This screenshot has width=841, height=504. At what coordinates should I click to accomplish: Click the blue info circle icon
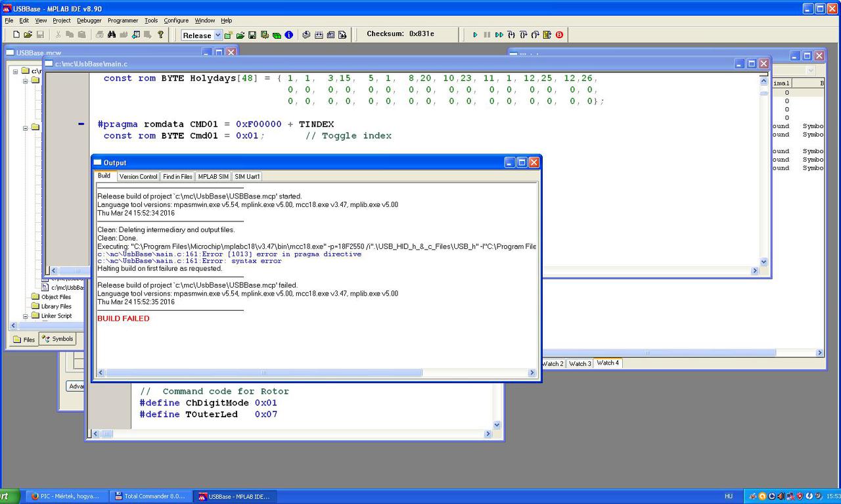point(288,35)
